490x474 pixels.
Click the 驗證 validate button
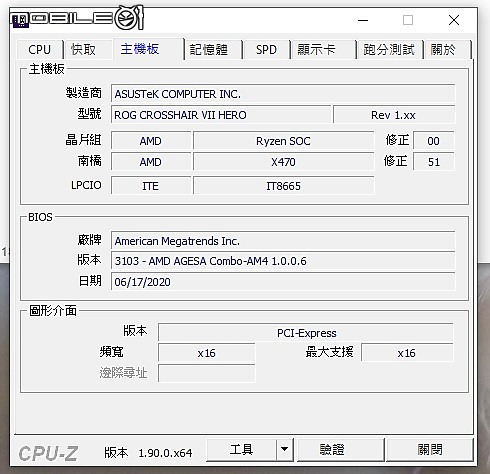point(340,450)
